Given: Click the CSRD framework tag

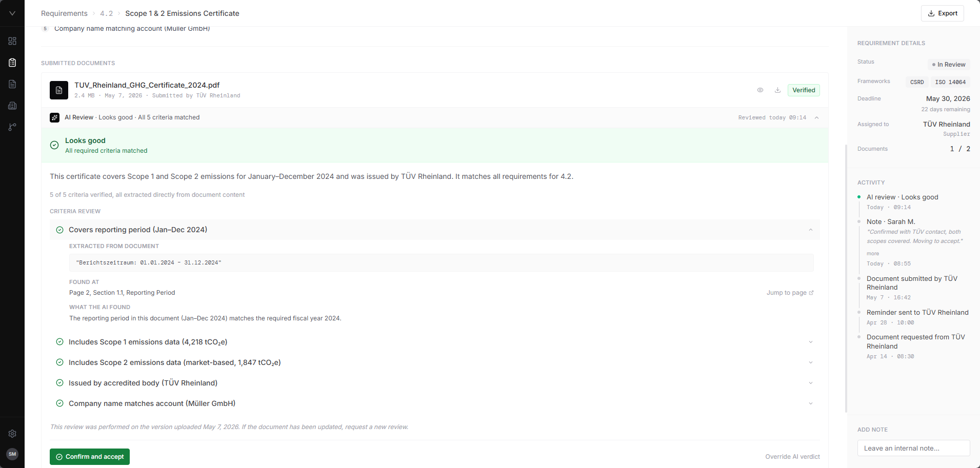Looking at the screenshot, I should coord(917,82).
